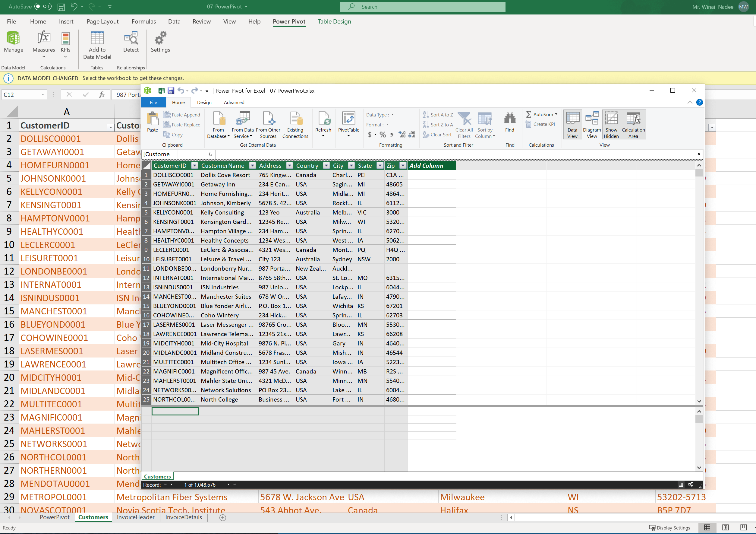Click Paste in Power Pivot window

tap(153, 122)
